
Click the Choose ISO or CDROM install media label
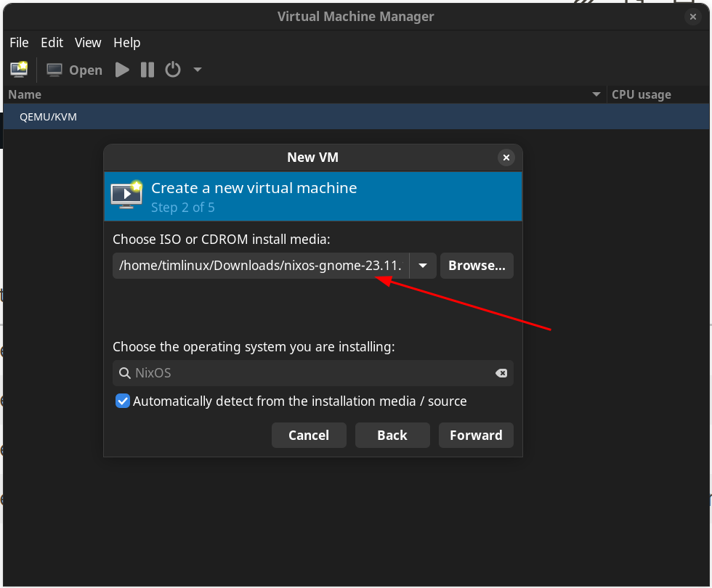[x=221, y=240]
